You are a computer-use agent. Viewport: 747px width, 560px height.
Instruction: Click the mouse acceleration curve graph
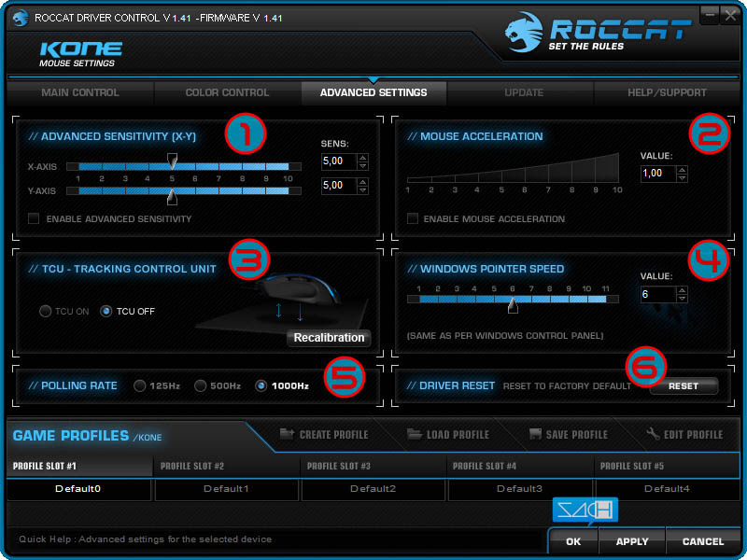513,168
